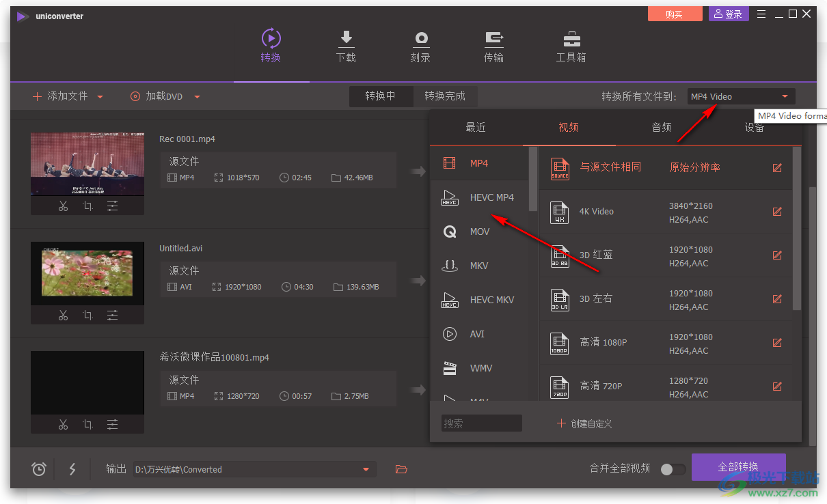Edit the 3D 左右 preset with its pencil icon
The height and width of the screenshot is (504, 827).
point(777,298)
